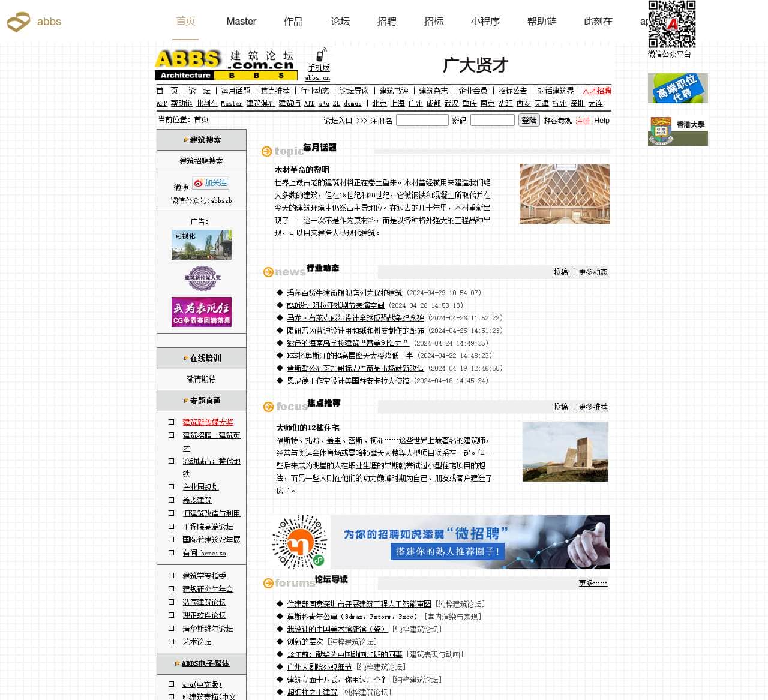The image size is (768, 700).
Task: Focus the 密码 password input field
Action: pos(493,120)
